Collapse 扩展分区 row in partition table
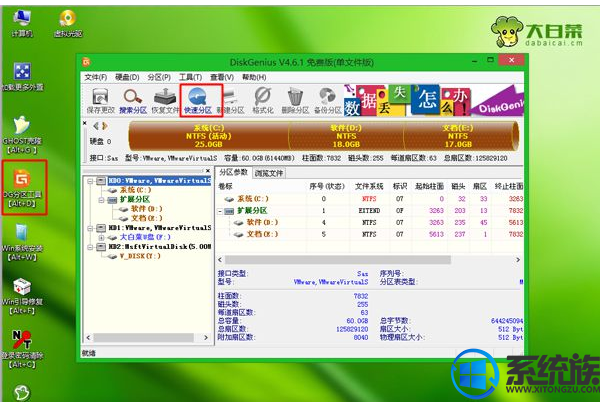Screen dimensions: 600x402 [x=220, y=211]
